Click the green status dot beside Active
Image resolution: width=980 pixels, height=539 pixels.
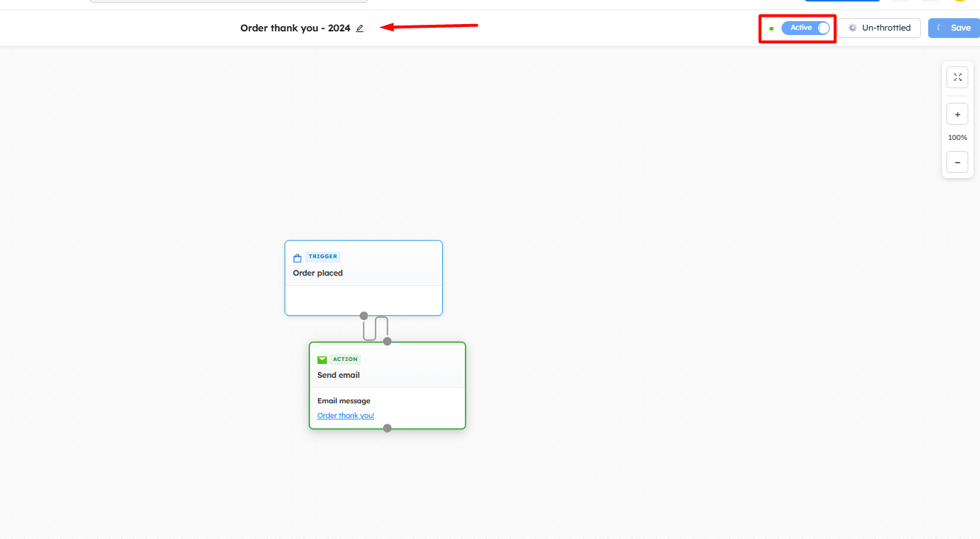tap(771, 28)
